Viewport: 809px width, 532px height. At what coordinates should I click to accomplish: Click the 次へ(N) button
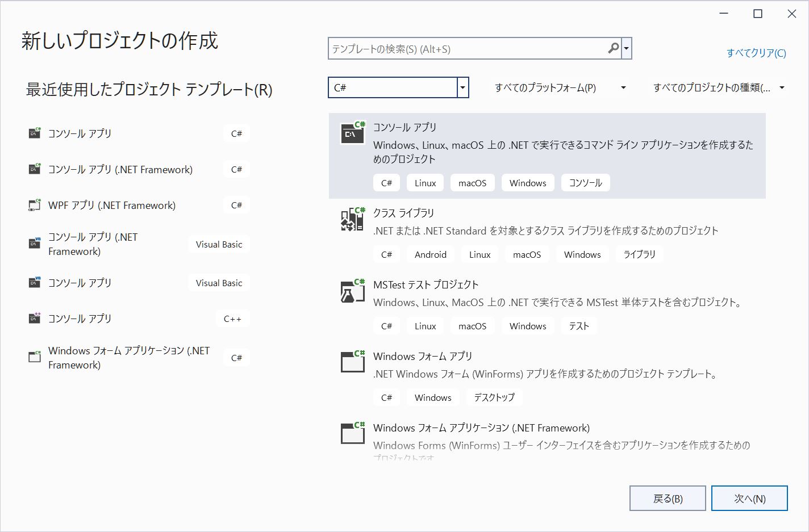point(749,498)
